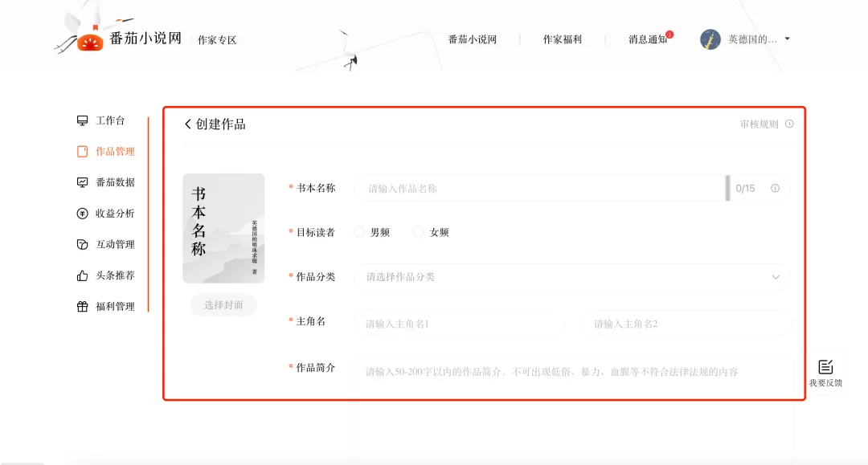Image resolution: width=868 pixels, height=465 pixels.
Task: Expand the user account dropdown arrow
Action: point(787,39)
